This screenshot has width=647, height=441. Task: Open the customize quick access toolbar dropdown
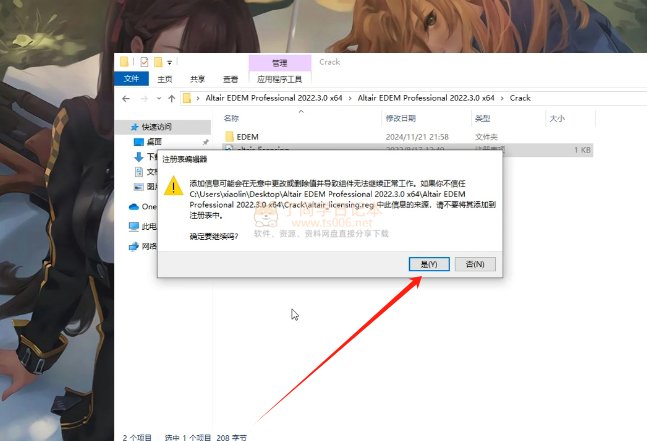169,63
